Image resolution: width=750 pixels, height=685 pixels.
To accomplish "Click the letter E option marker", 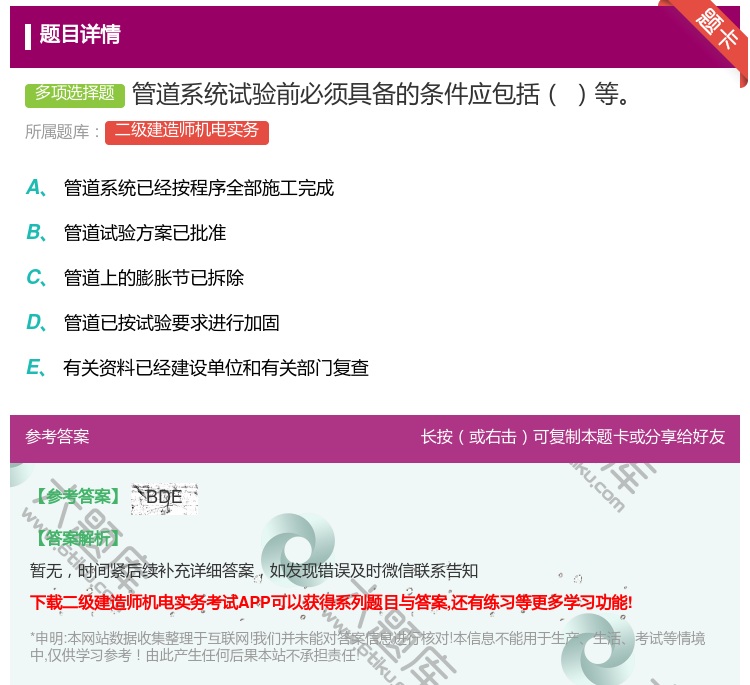I will pos(35,367).
